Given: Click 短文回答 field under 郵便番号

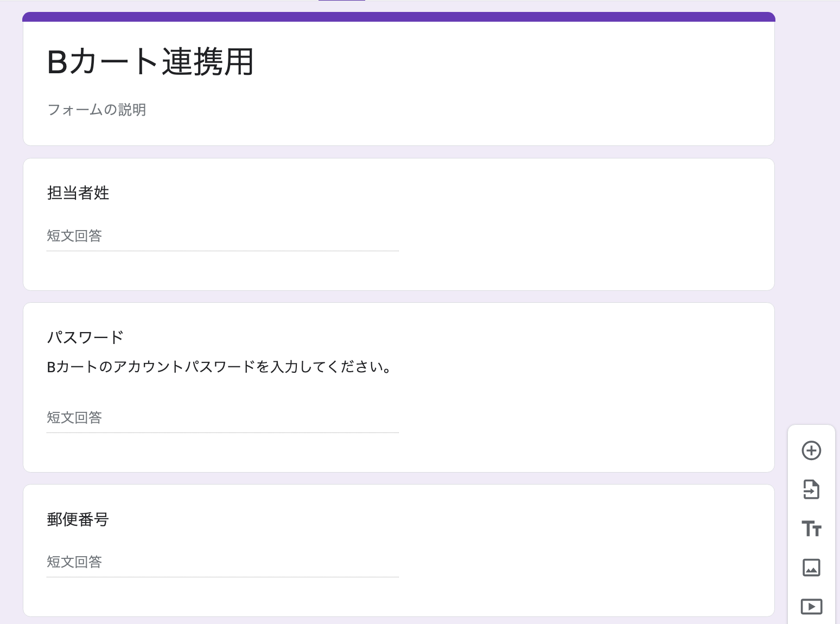Looking at the screenshot, I should 222,562.
